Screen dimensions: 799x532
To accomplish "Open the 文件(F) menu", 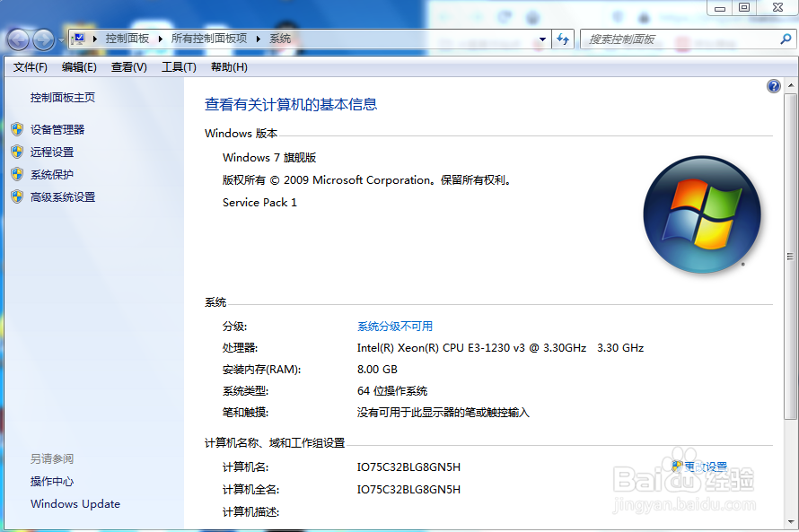I will tap(30, 67).
